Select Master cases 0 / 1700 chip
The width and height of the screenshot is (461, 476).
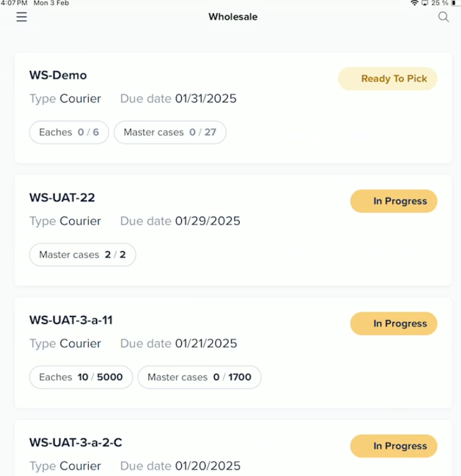click(x=199, y=377)
